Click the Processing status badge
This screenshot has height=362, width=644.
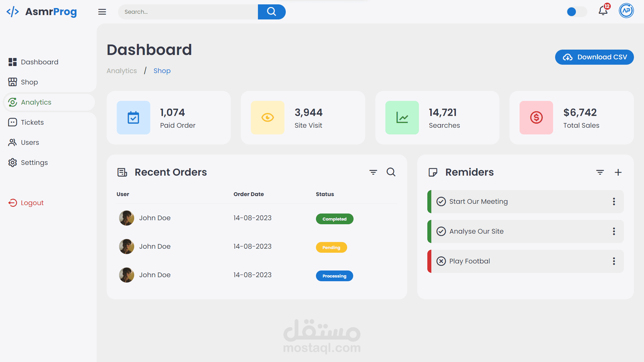click(334, 276)
